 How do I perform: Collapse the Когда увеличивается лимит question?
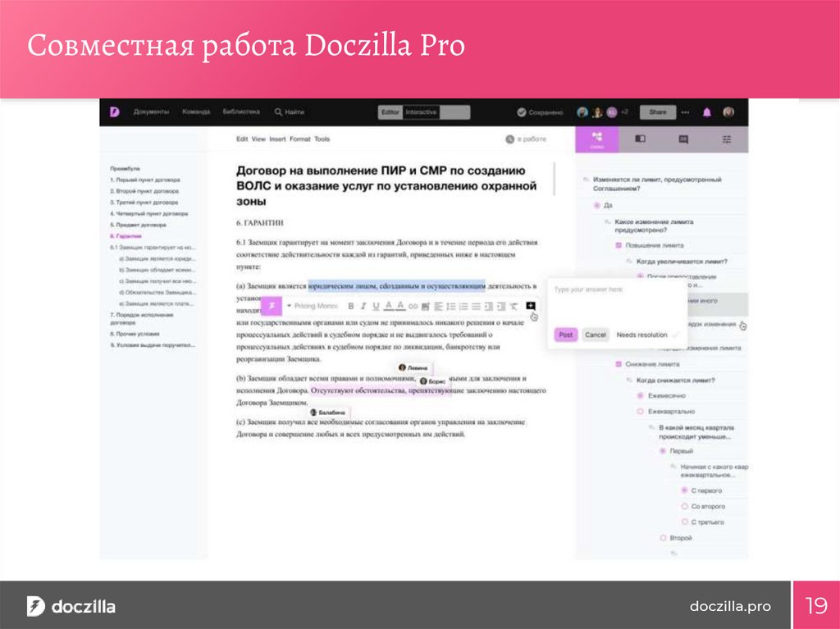click(x=629, y=262)
